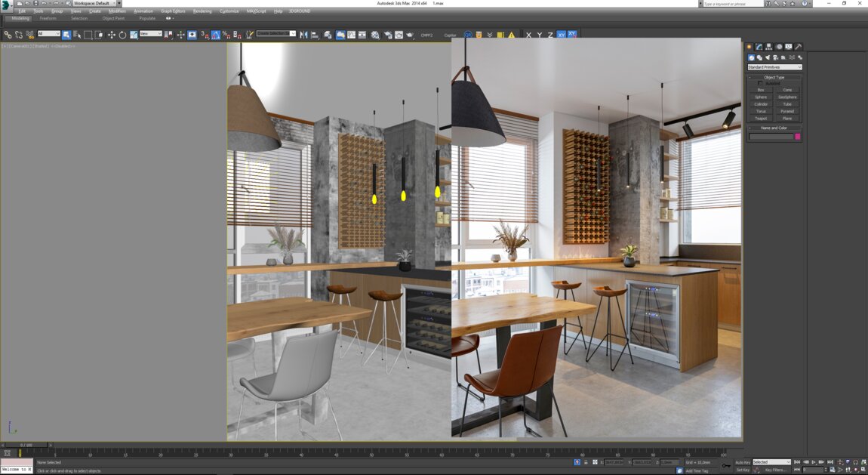Switch to the Modify panel tab

coord(759,47)
